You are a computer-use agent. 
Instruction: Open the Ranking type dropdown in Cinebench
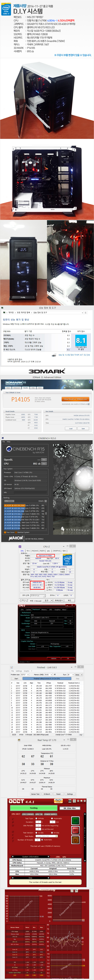tap(9, 501)
